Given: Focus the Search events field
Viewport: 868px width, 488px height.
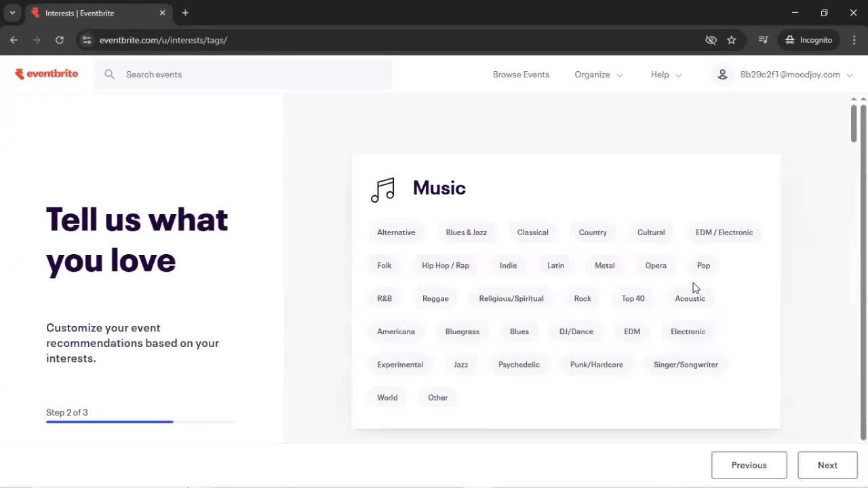Looking at the screenshot, I should point(243,75).
